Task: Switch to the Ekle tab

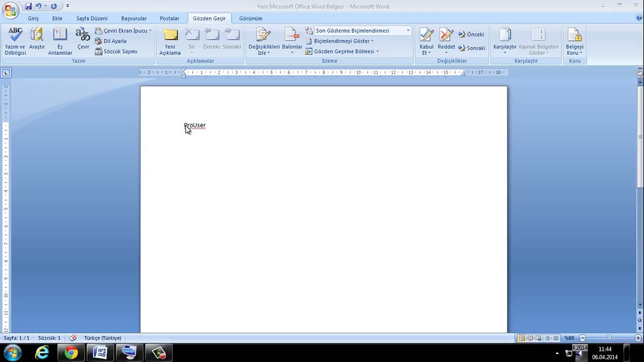Action: (57, 18)
